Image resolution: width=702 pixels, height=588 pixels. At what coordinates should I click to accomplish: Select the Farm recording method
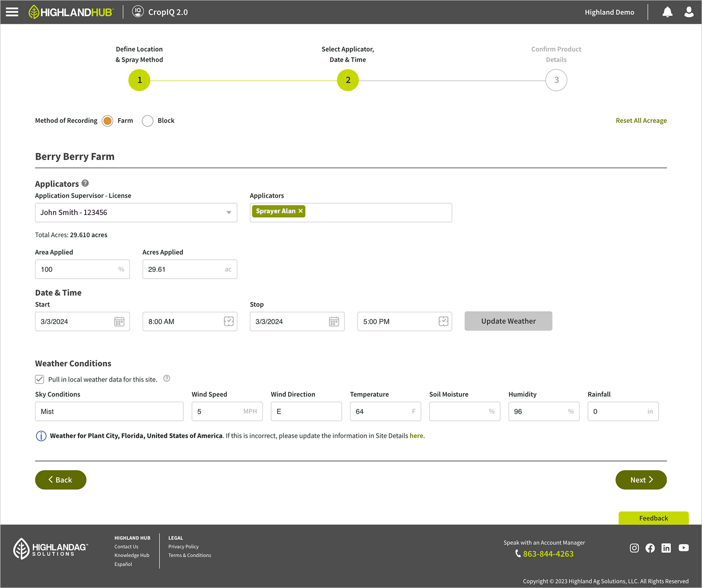coord(107,121)
